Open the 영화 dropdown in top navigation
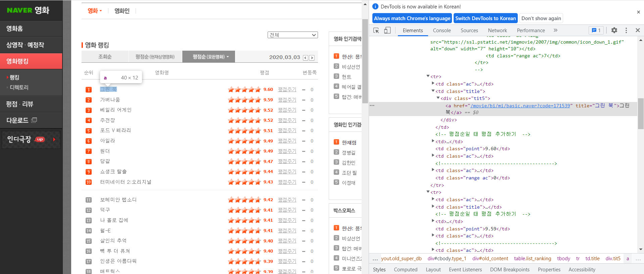The width and height of the screenshot is (644, 274). (x=95, y=11)
